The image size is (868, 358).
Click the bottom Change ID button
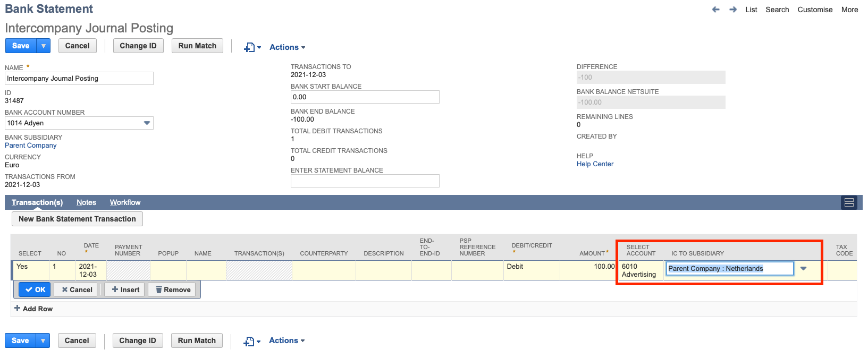138,340
